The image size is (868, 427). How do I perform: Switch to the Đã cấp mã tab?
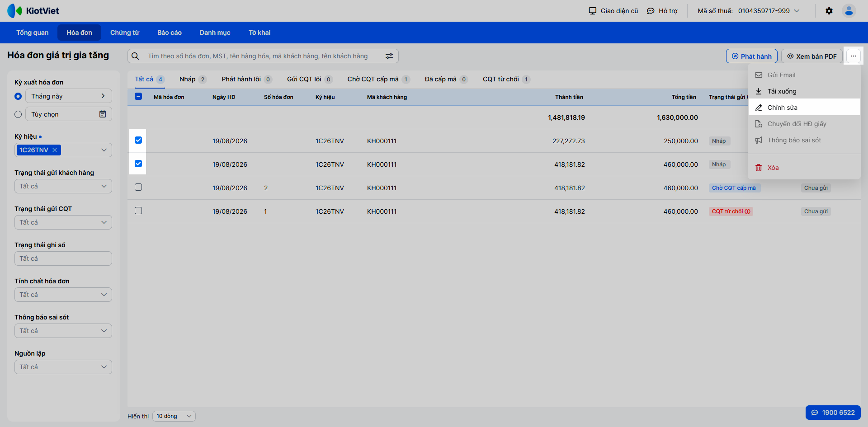point(446,79)
